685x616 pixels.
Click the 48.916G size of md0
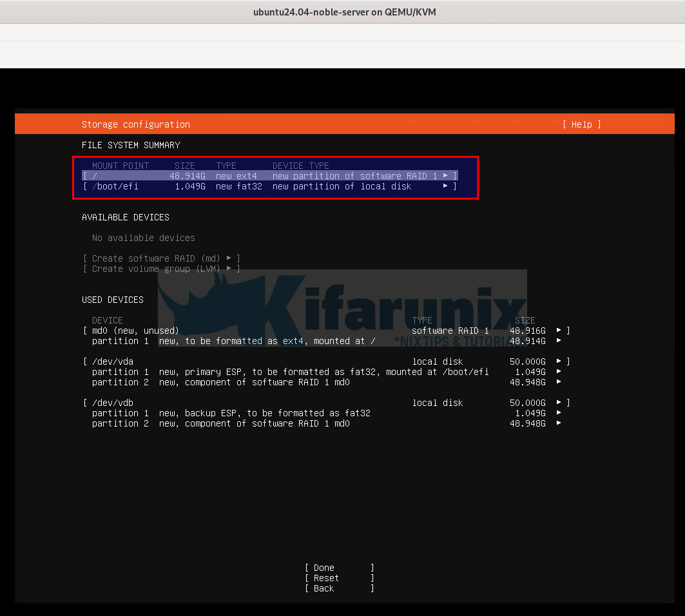click(x=528, y=331)
